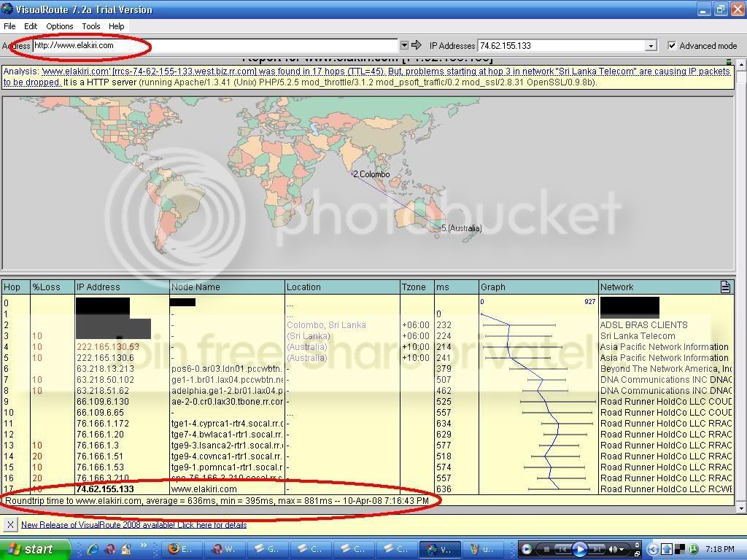This screenshot has width=747, height=560.
Task: Open the Edit menu
Action: (31, 26)
